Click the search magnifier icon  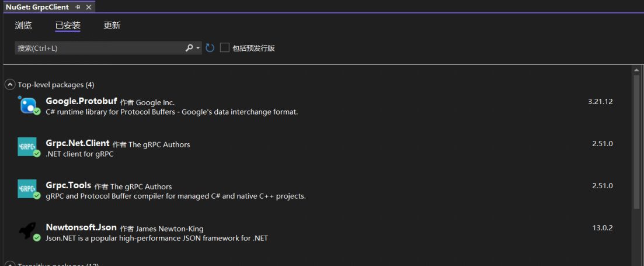[x=189, y=48]
